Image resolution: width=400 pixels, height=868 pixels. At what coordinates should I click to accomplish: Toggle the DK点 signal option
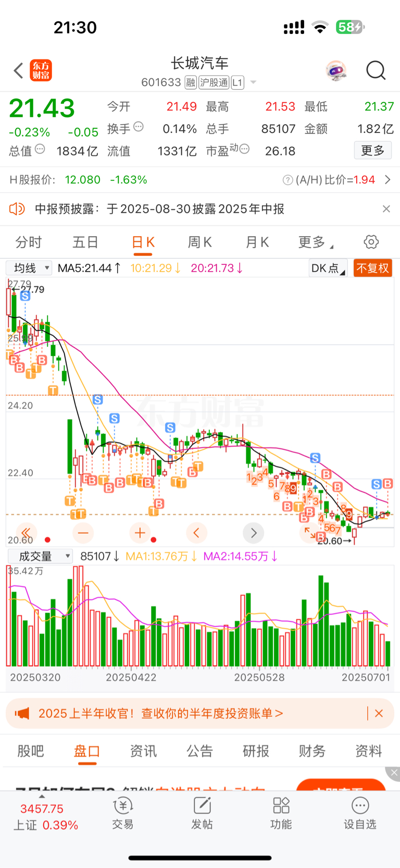pyautogui.click(x=328, y=268)
